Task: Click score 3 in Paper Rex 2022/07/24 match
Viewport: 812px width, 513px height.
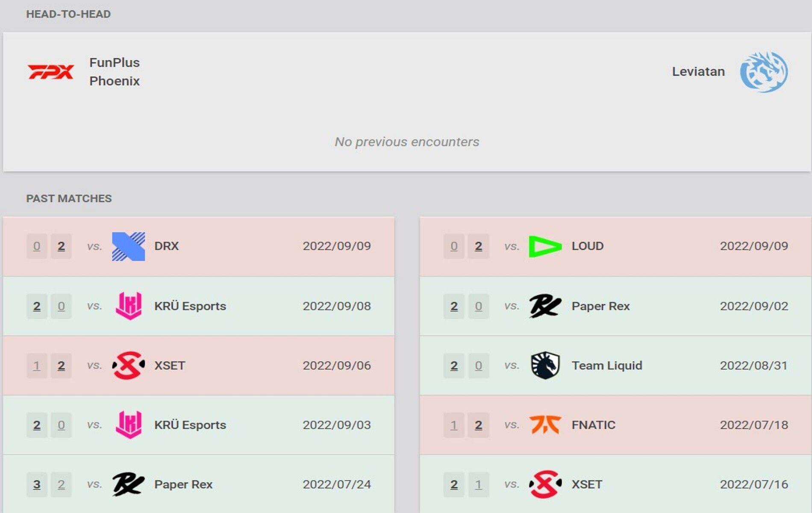Action: coord(37,484)
